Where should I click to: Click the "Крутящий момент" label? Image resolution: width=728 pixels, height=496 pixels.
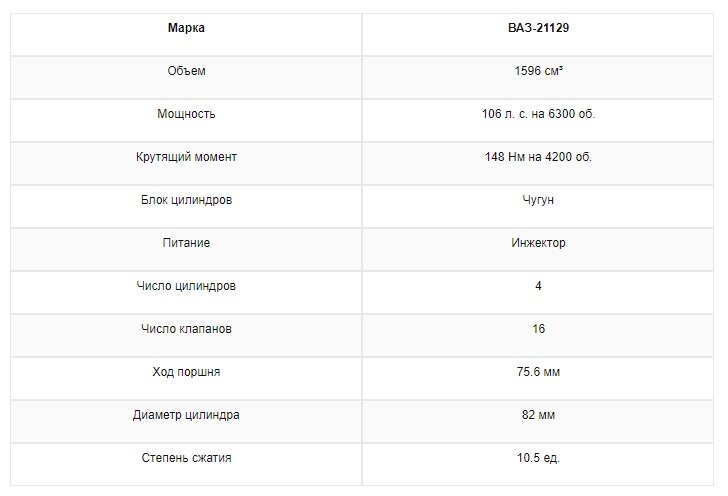coord(186,157)
